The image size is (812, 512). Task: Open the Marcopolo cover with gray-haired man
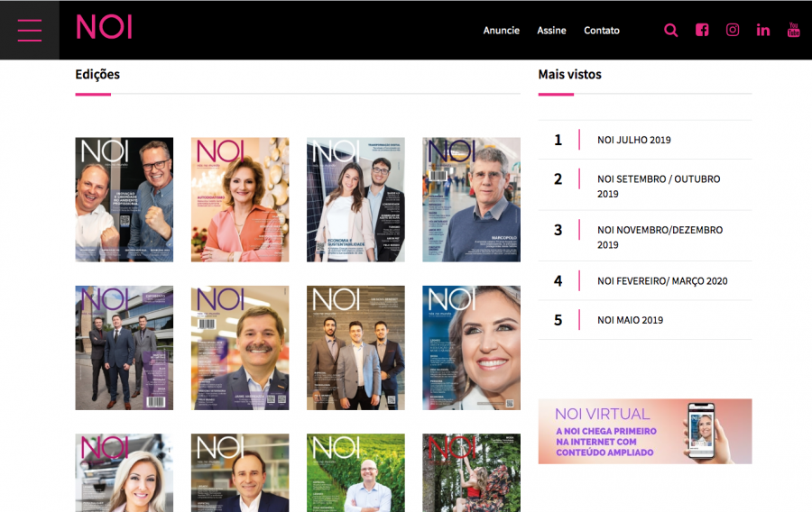click(x=471, y=199)
